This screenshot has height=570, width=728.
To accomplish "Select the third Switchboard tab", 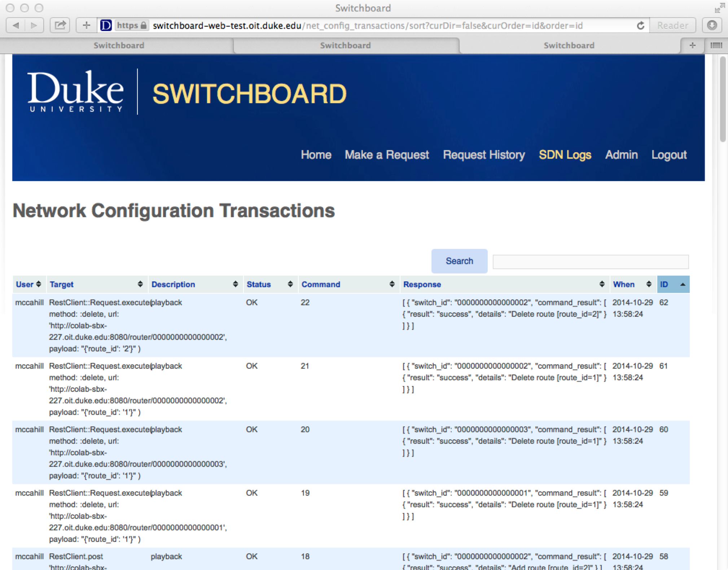I will (x=569, y=45).
